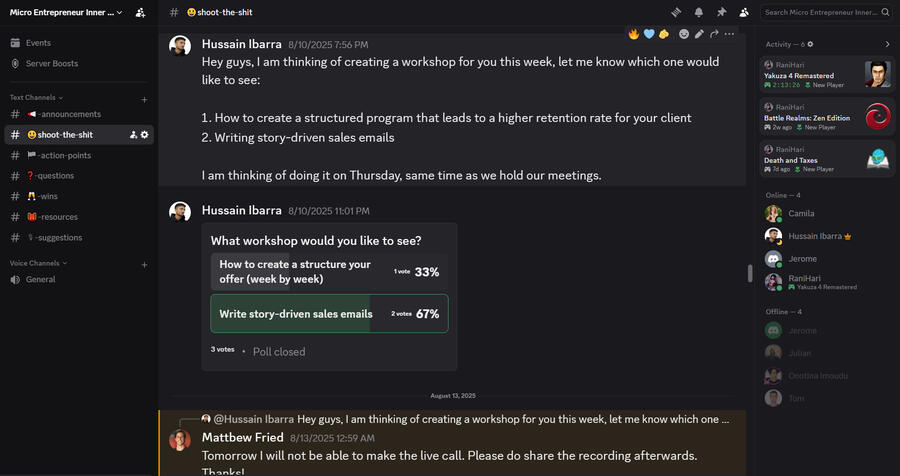Open Server Boosts
Viewport: 900px width, 476px height.
[x=51, y=63]
